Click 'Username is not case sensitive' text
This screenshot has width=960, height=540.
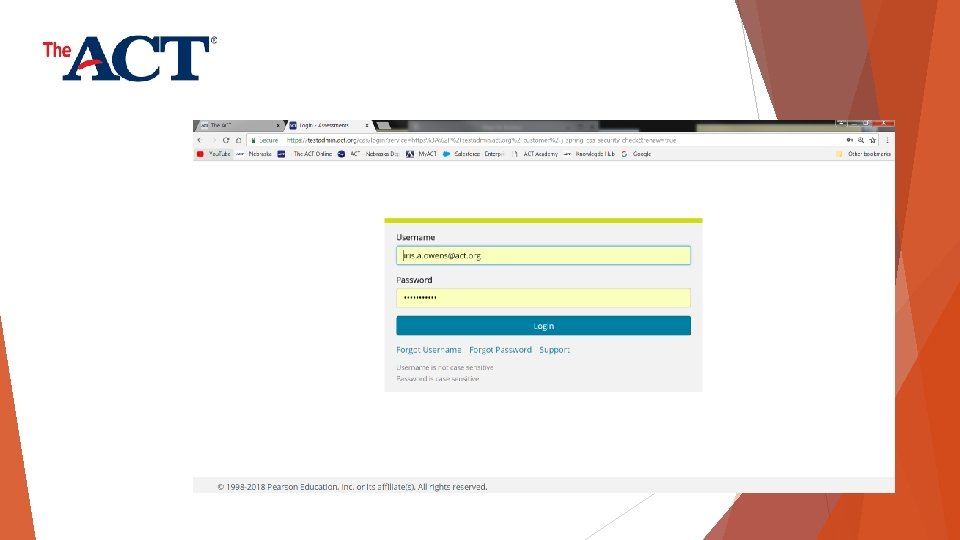[x=444, y=367]
